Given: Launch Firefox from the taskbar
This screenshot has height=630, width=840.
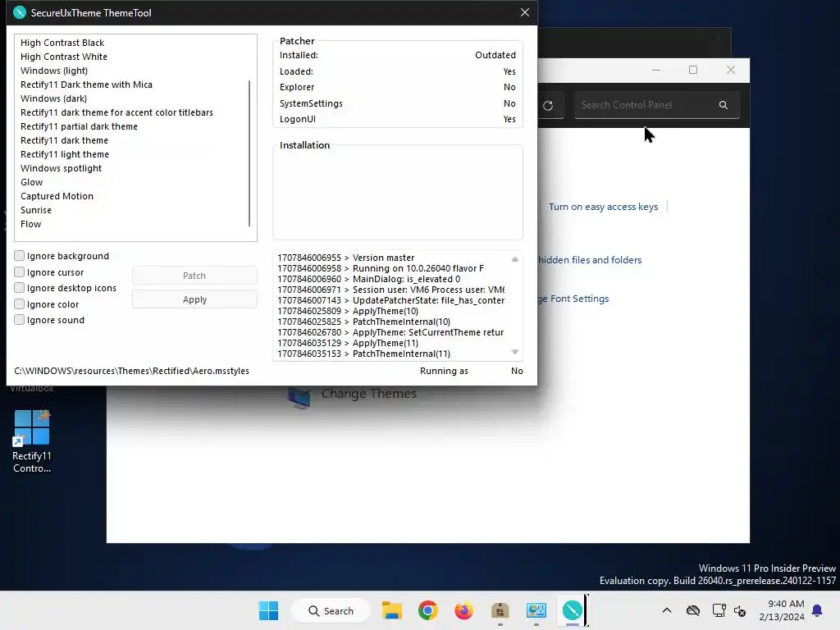Looking at the screenshot, I should click(x=463, y=610).
